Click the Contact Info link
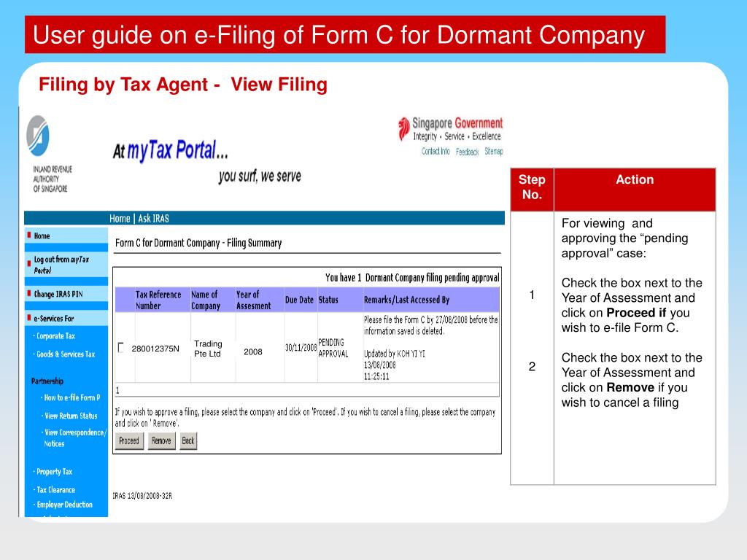This screenshot has width=747, height=560. click(x=436, y=152)
